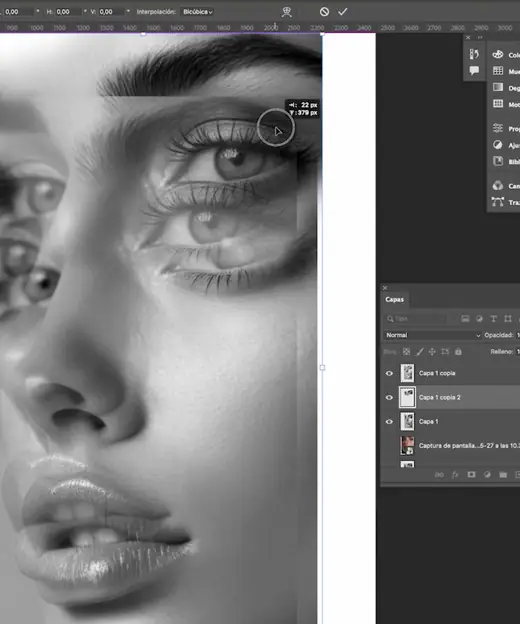Filter layers by shape layers icon

(508, 319)
